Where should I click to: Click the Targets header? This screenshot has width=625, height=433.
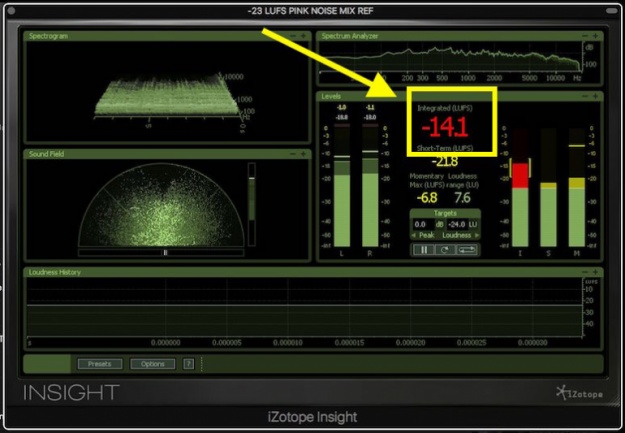tap(445, 213)
